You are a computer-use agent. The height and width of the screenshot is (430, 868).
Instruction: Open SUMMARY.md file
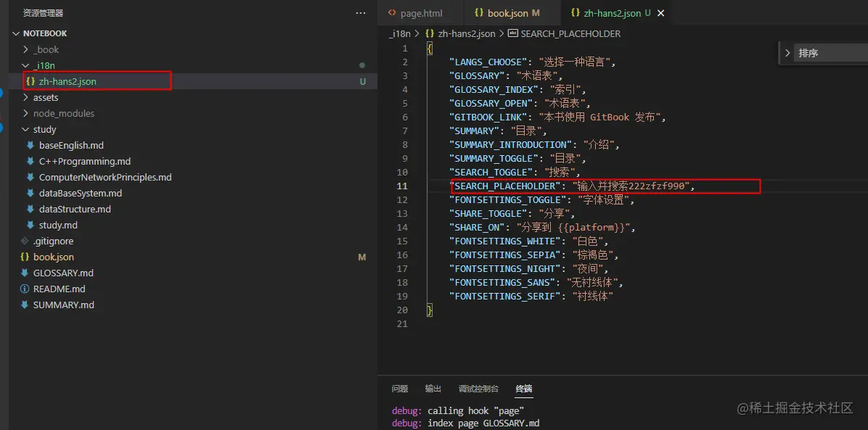click(64, 305)
